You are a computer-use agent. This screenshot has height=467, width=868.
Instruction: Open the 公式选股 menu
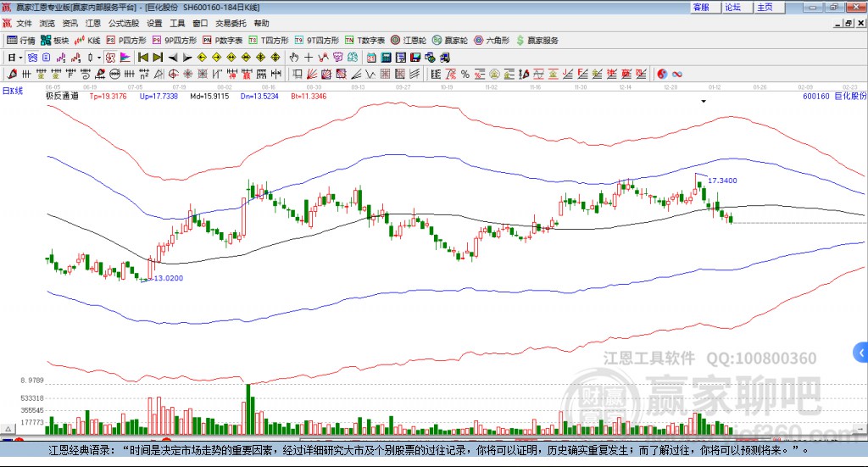click(124, 23)
